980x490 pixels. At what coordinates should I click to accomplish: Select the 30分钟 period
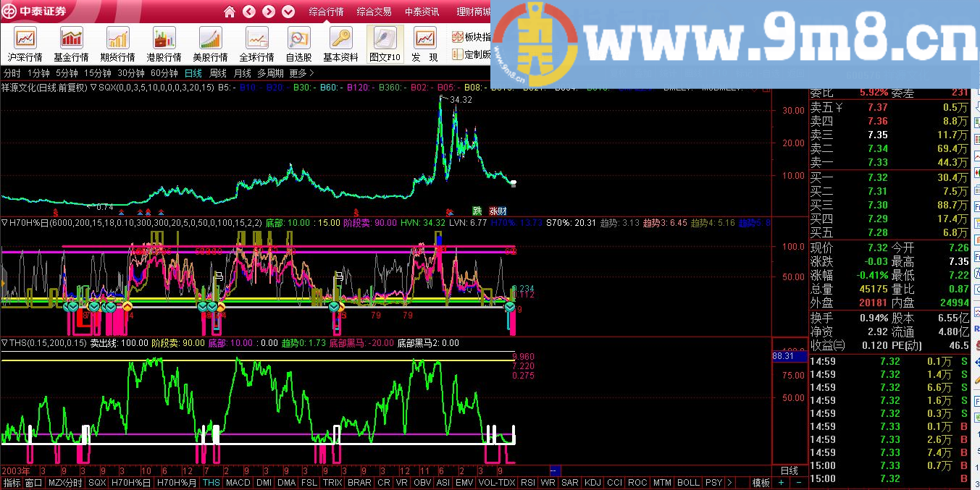(x=131, y=73)
